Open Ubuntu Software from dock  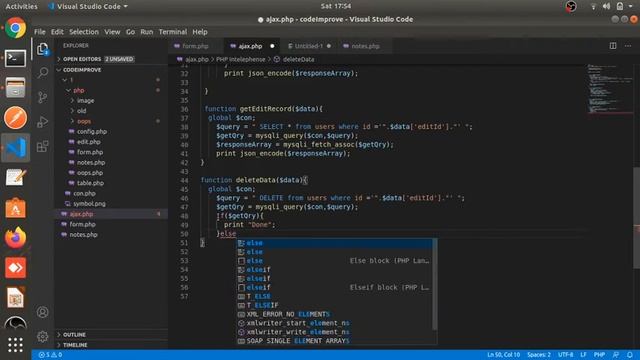coord(16,207)
